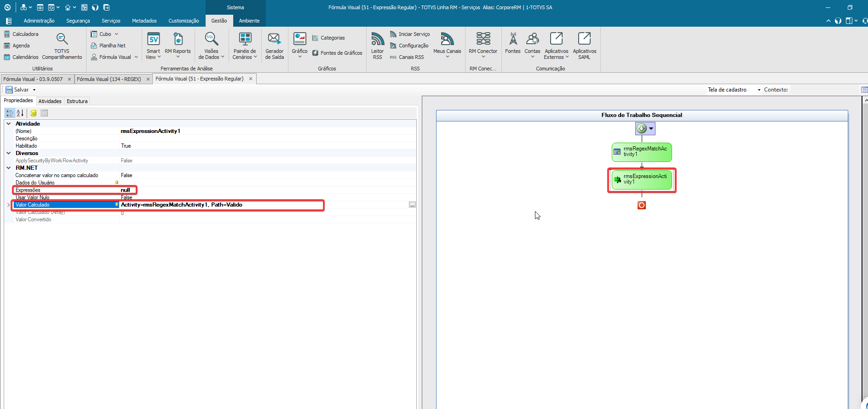Open Aplicativos SAML

click(584, 46)
